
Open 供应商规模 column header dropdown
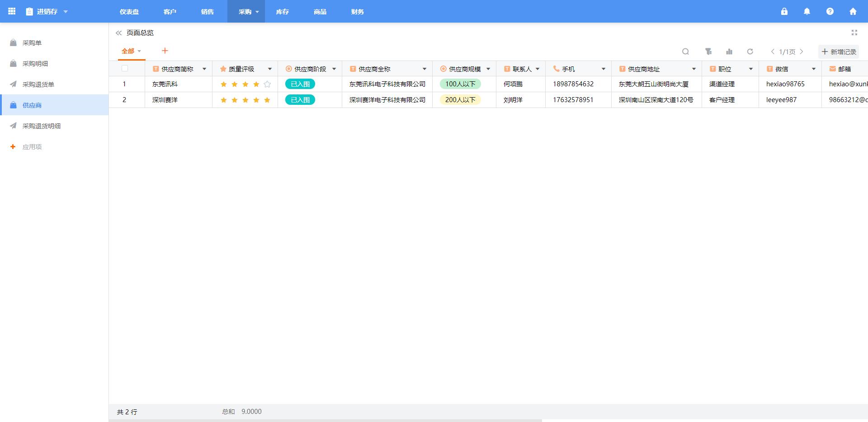(488, 69)
